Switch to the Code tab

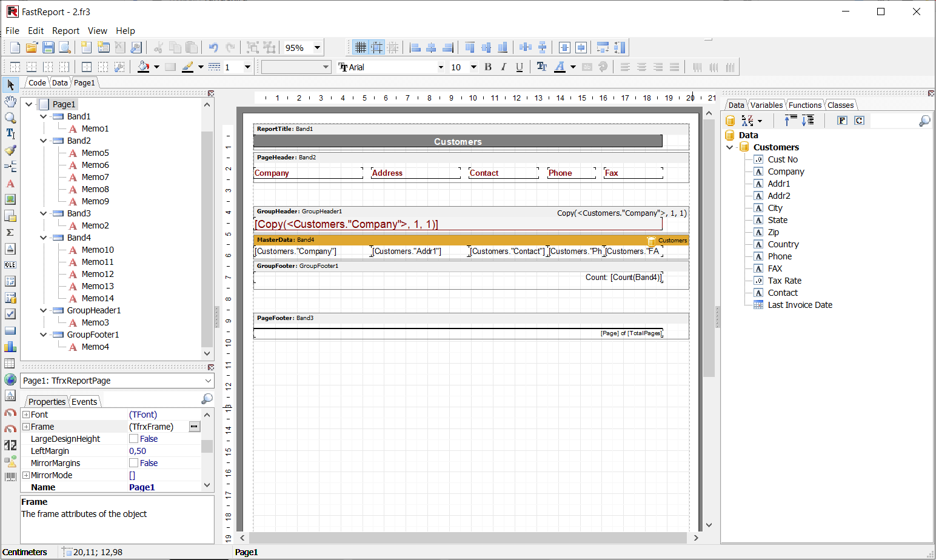(x=37, y=82)
